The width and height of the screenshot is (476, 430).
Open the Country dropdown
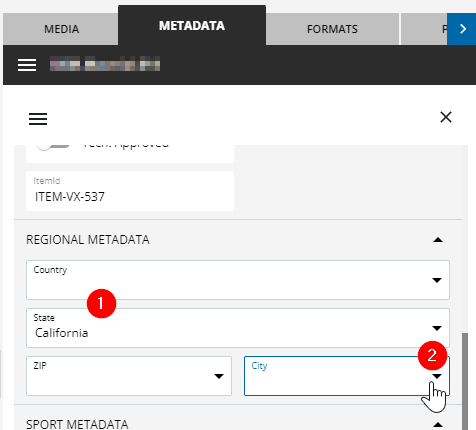click(x=238, y=280)
